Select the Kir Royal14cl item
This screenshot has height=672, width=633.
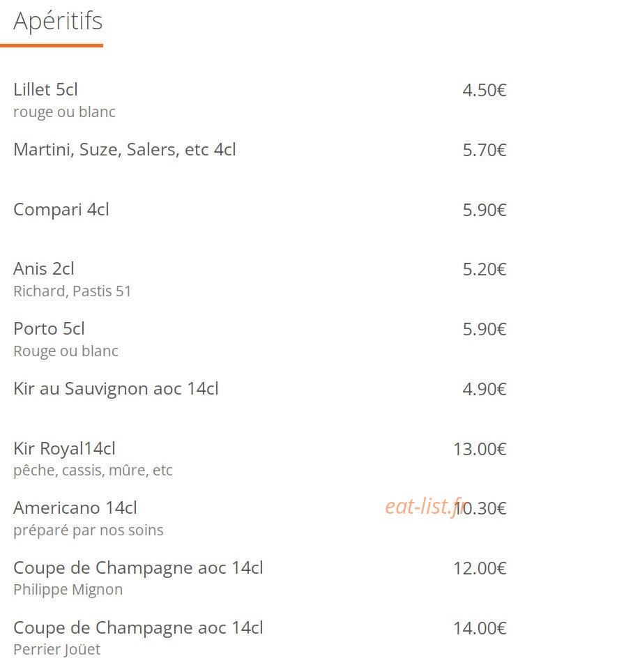point(64,449)
